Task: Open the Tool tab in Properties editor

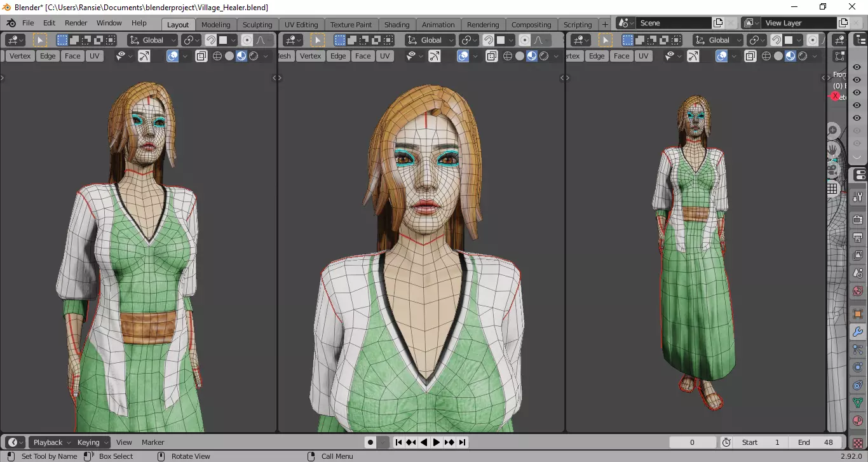Action: point(858,196)
